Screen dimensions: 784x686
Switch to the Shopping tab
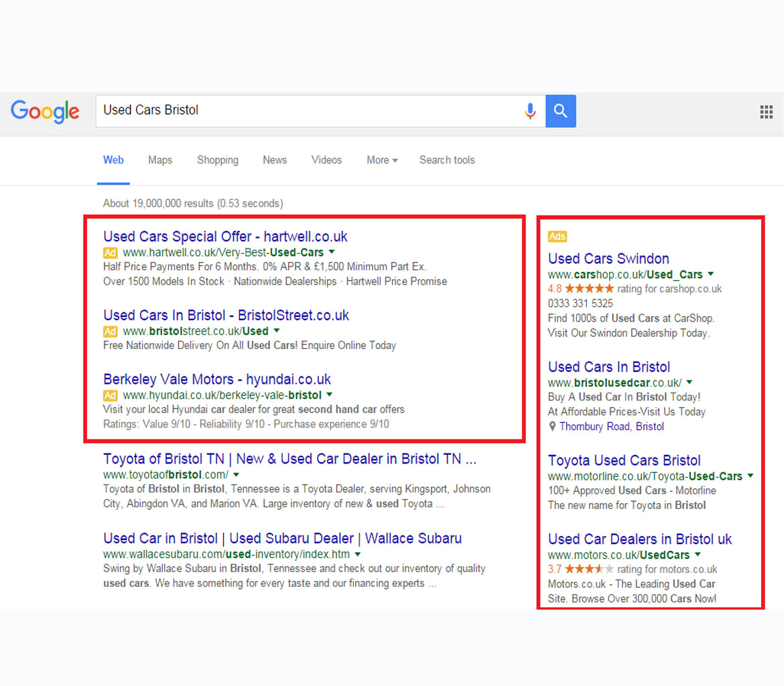click(218, 160)
